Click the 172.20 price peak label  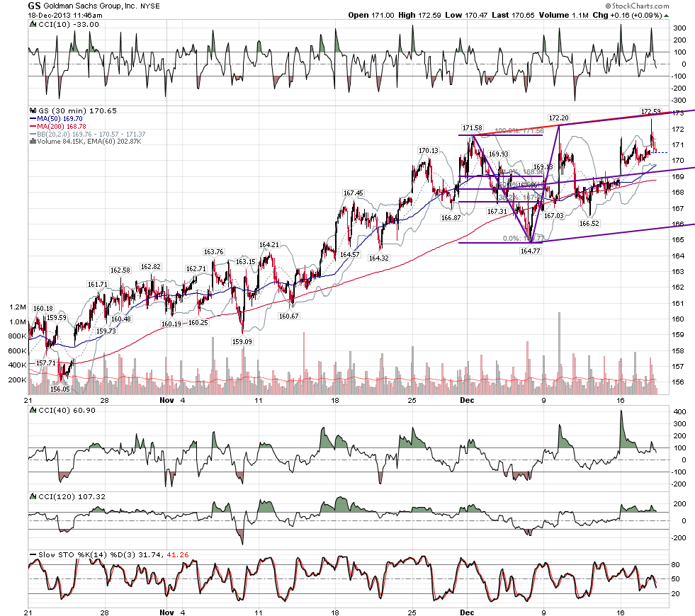pyautogui.click(x=558, y=118)
